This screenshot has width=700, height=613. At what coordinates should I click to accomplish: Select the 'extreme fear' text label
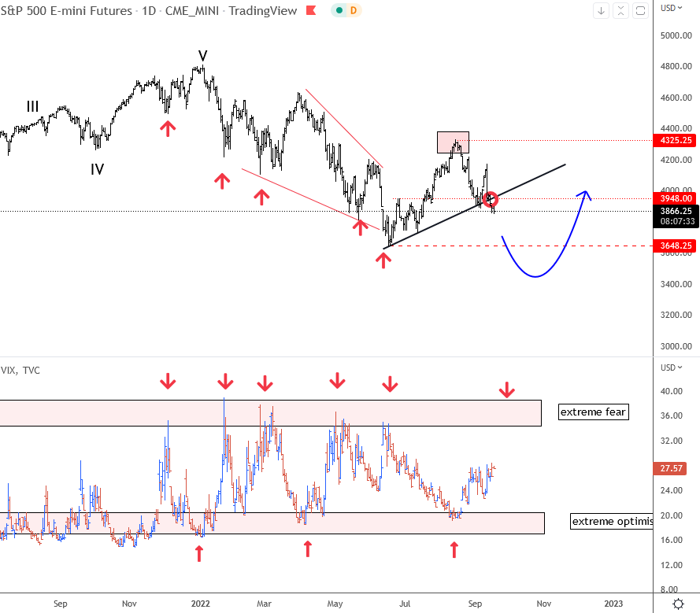pyautogui.click(x=593, y=412)
